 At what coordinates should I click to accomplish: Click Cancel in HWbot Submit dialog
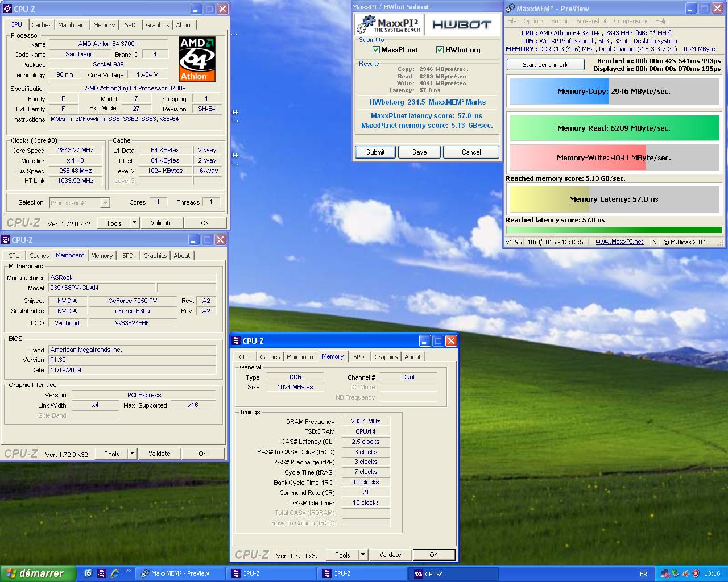click(471, 152)
